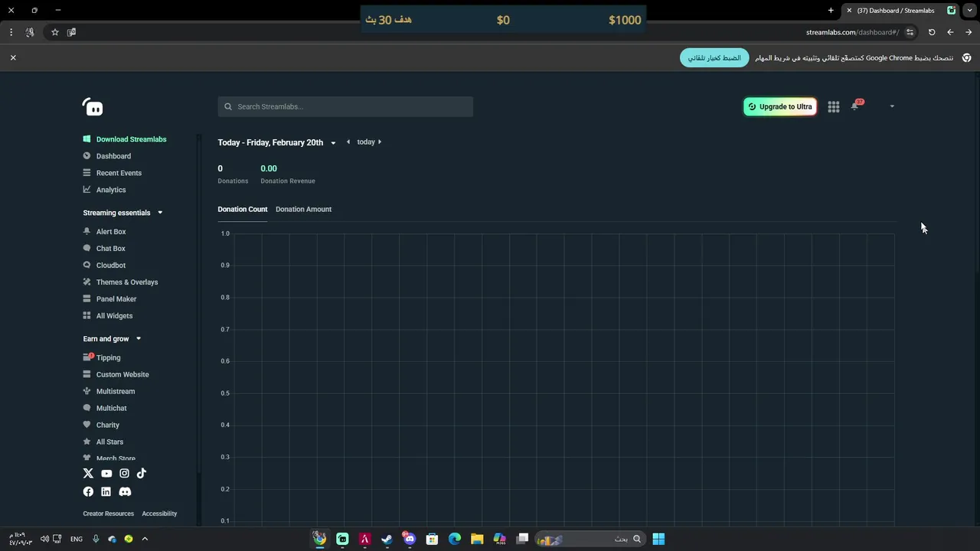
Task: Dismiss the Chrome default browser bar
Action: pos(13,57)
